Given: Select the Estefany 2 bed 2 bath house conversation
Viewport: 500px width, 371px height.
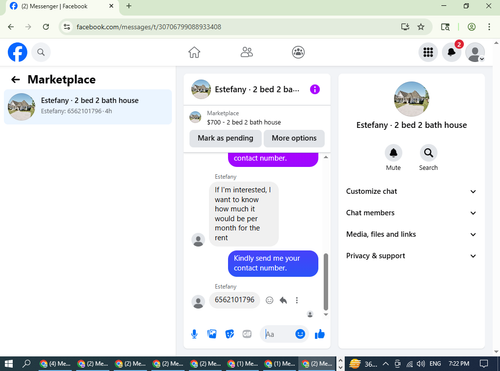Looking at the screenshot, I should pyautogui.click(x=88, y=107).
